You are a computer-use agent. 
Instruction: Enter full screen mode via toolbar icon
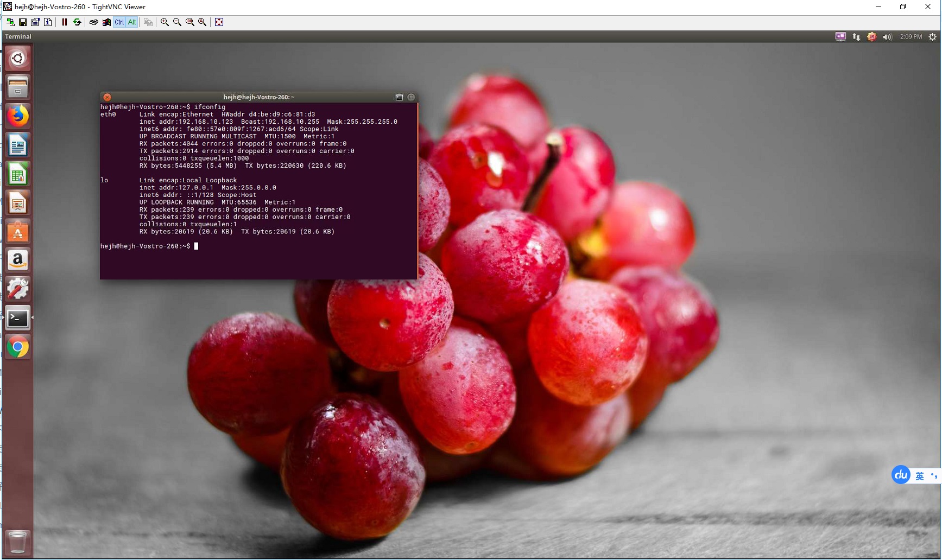(x=219, y=22)
